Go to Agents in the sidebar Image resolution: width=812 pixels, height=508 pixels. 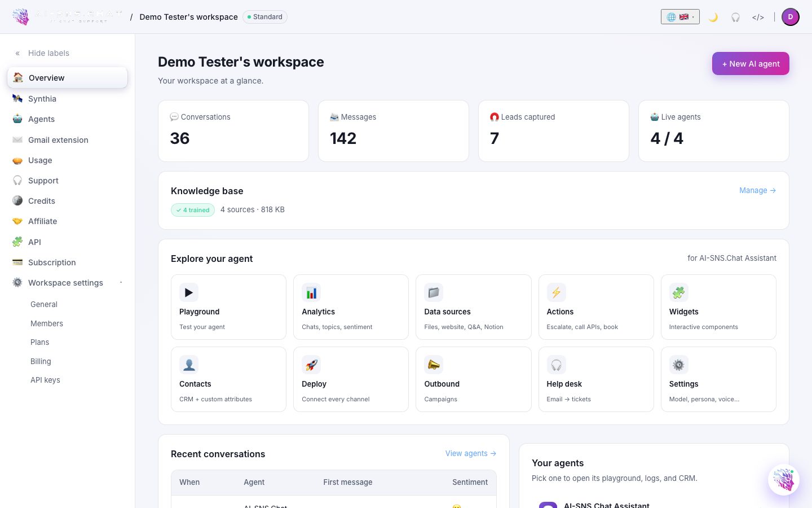pyautogui.click(x=67, y=119)
